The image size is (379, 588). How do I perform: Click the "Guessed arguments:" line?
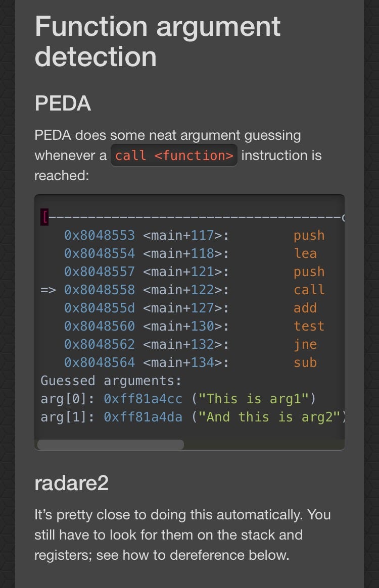pyautogui.click(x=111, y=381)
